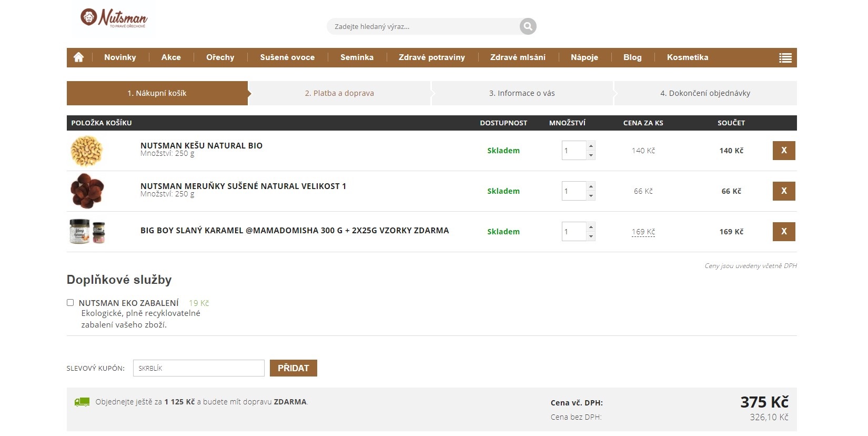Open cashew product thumbnail
The width and height of the screenshot is (868, 436).
coord(87,151)
